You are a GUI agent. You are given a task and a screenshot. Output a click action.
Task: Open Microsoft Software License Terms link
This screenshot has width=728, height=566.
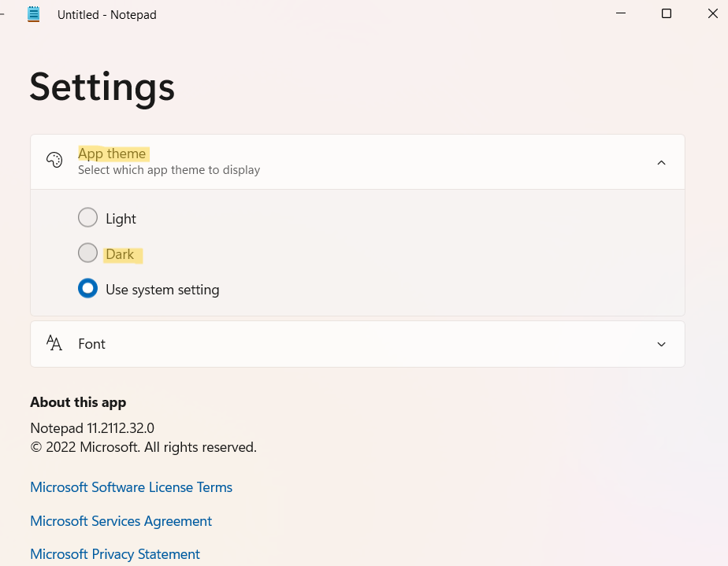(131, 487)
